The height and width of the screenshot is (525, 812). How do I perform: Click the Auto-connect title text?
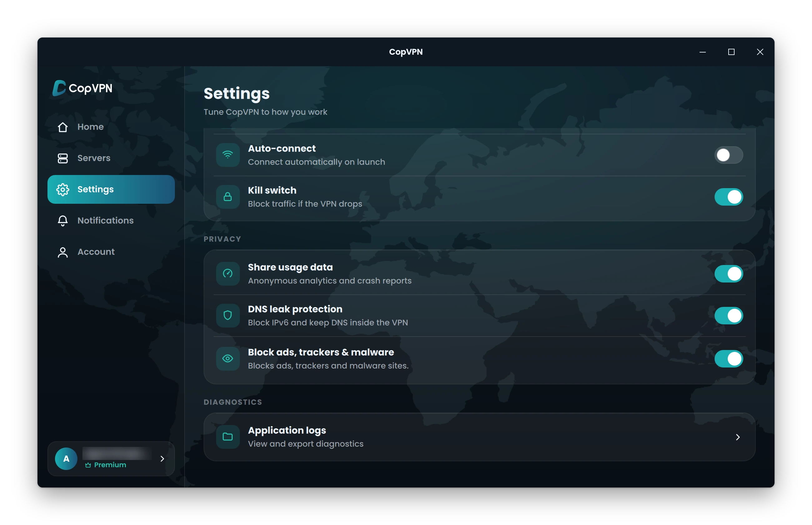[x=282, y=148]
